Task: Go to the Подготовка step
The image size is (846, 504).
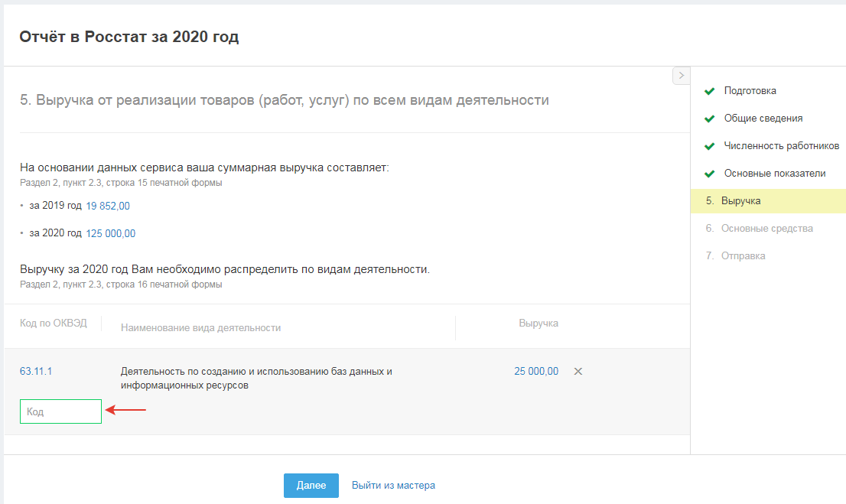Action: click(x=750, y=91)
